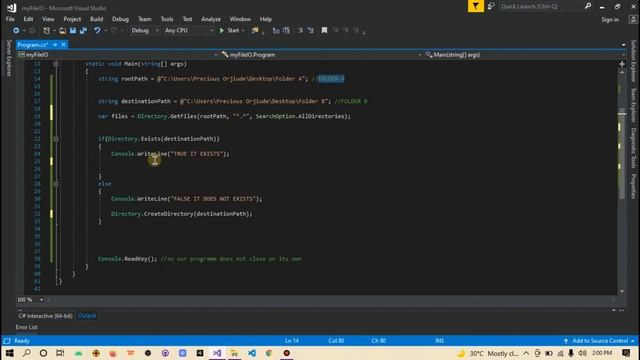Viewport: 640px width, 360px height.
Task: Start debugging with the green Start button
Action: pos(229,31)
